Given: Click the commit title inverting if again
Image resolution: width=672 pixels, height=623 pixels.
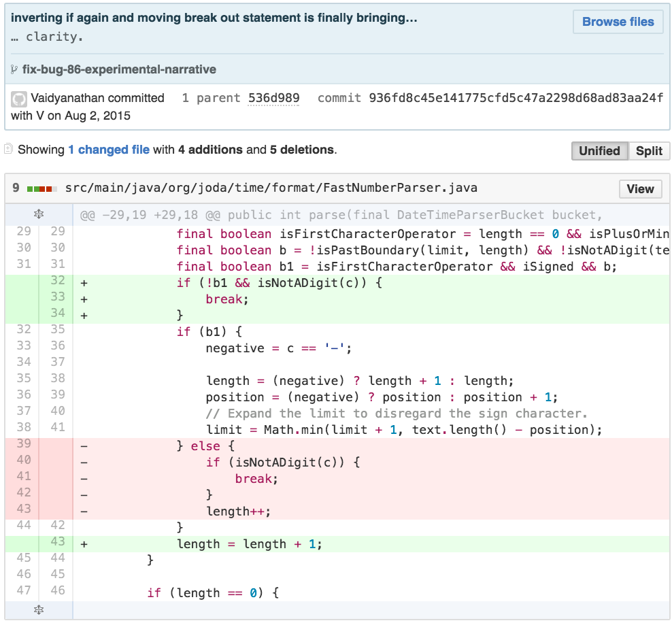Looking at the screenshot, I should tap(214, 18).
